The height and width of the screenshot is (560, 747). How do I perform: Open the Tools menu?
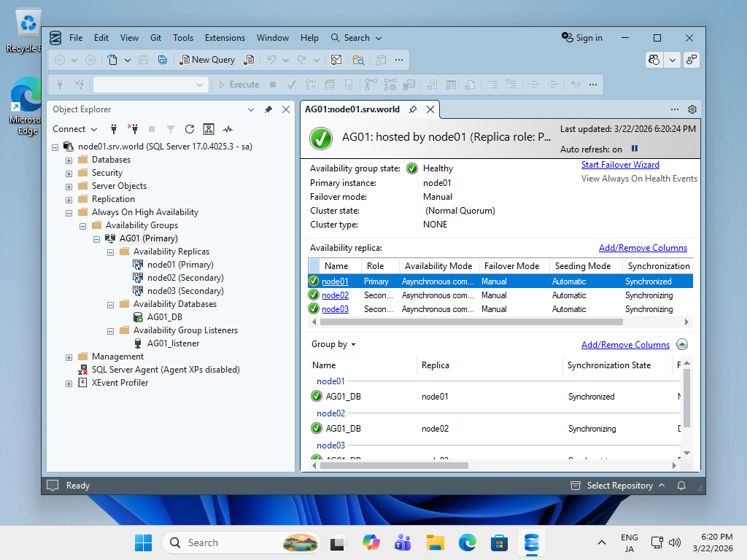click(x=183, y=38)
